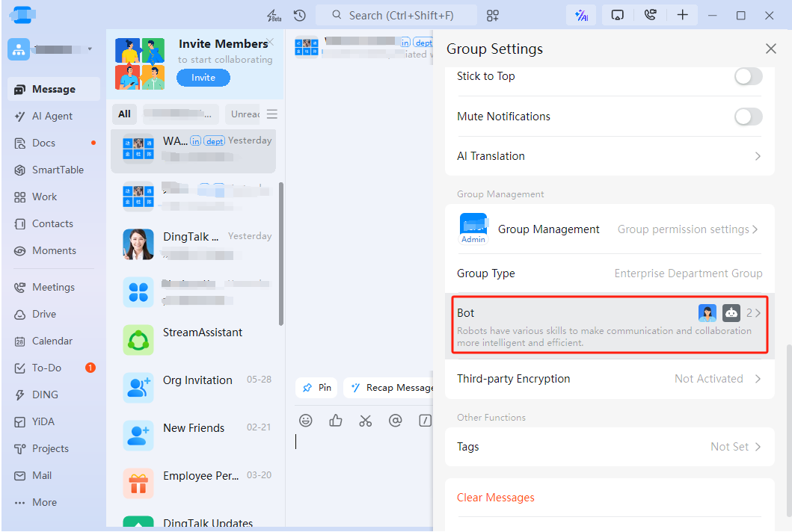Click the Search box in title bar
Viewport: 792px width, 532px height.
coord(396,15)
